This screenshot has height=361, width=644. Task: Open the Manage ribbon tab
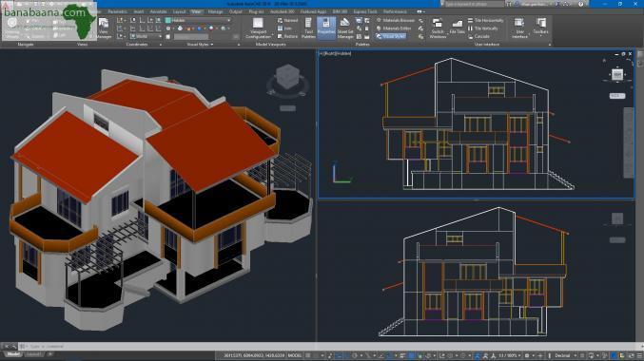coord(215,12)
